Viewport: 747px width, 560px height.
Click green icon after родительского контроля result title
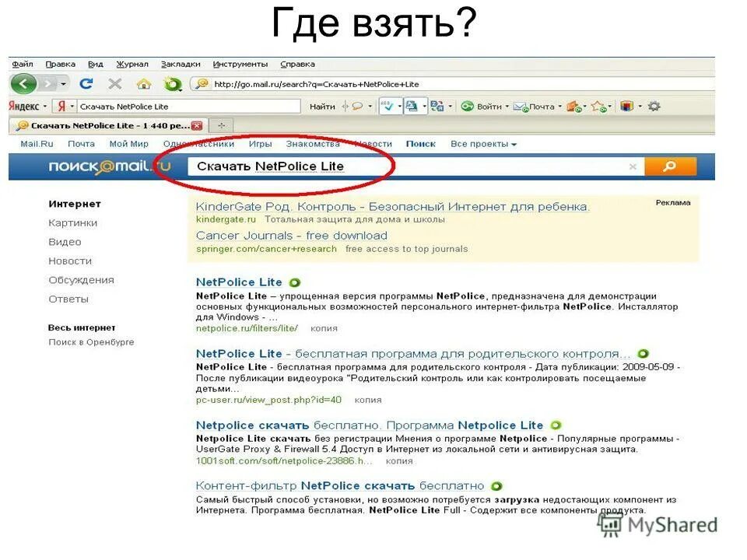(x=644, y=354)
